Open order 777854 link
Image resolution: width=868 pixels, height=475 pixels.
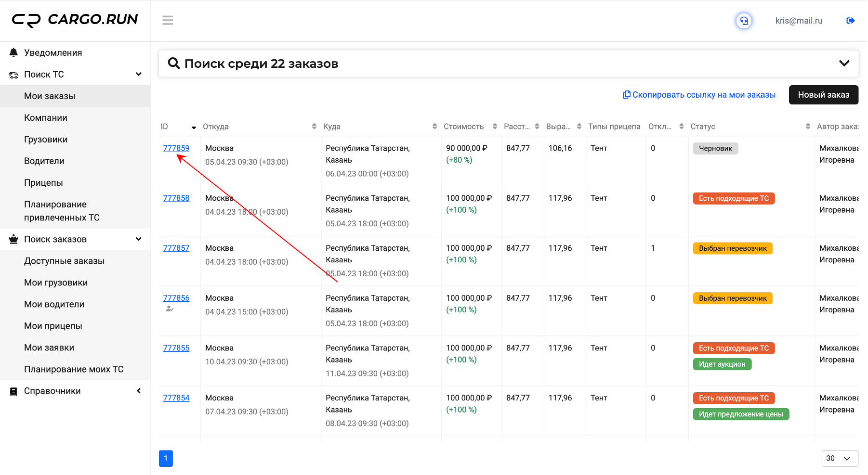(176, 398)
